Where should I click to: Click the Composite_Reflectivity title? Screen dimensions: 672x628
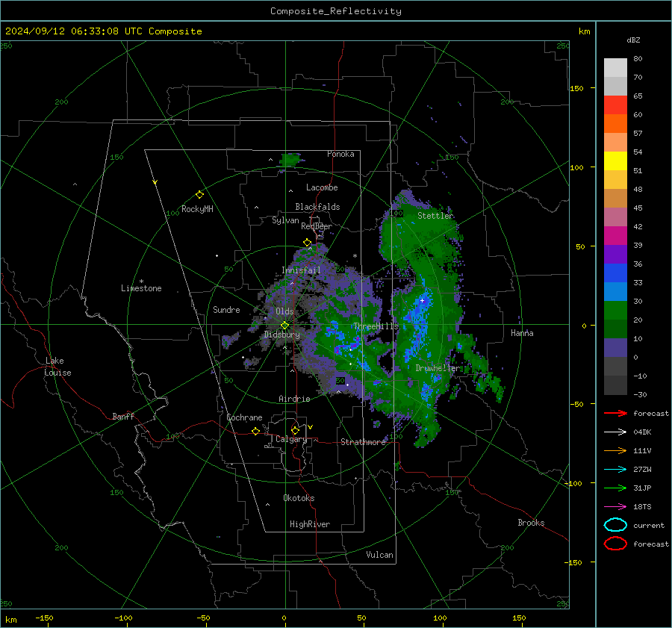[x=336, y=11]
